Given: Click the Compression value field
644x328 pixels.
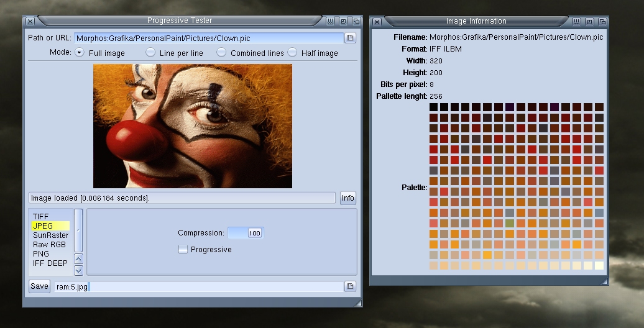Looking at the screenshot, I should click(246, 233).
